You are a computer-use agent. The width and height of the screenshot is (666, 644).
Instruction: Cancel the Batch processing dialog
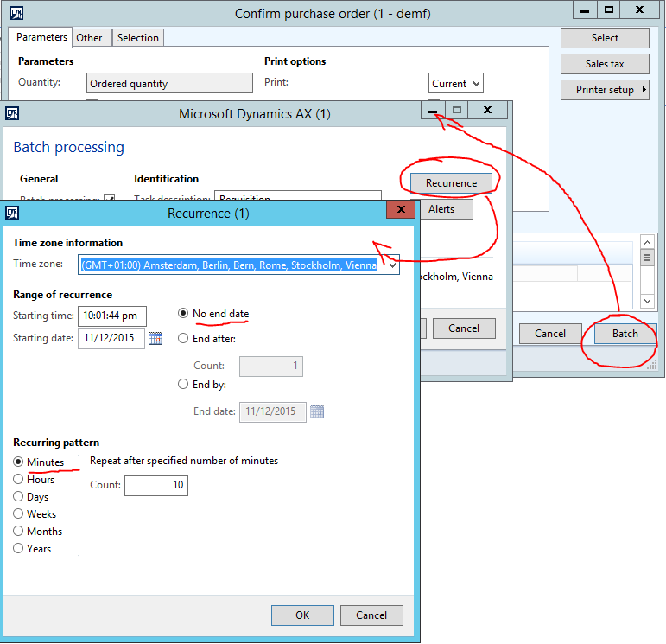point(464,328)
